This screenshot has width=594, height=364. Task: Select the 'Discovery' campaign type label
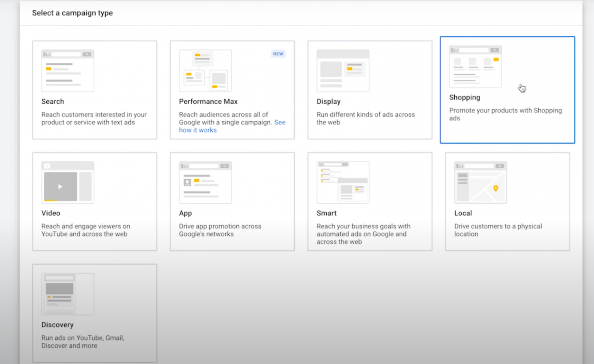click(57, 325)
